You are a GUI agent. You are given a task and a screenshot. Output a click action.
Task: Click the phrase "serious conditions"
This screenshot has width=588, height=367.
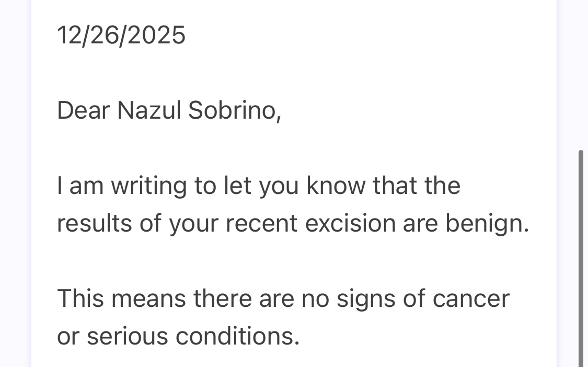tap(193, 336)
